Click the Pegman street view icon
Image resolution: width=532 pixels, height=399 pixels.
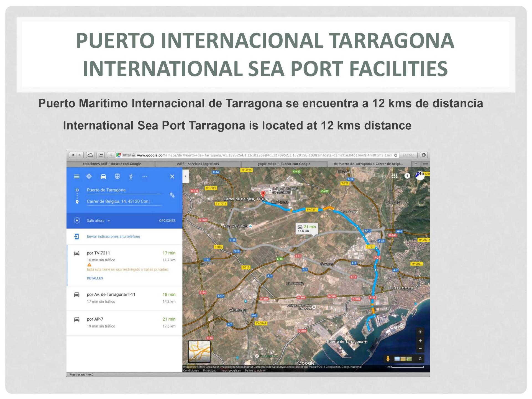(388, 359)
